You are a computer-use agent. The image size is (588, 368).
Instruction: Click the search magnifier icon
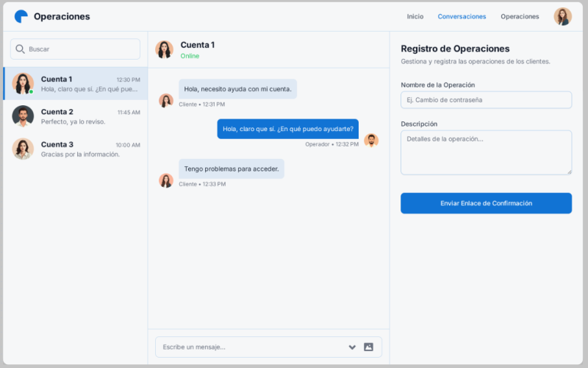20,49
